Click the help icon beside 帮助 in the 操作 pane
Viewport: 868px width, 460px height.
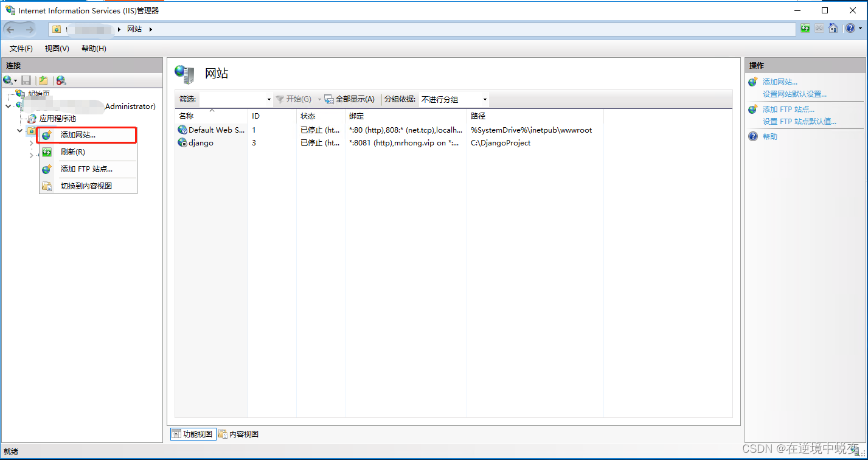click(753, 136)
